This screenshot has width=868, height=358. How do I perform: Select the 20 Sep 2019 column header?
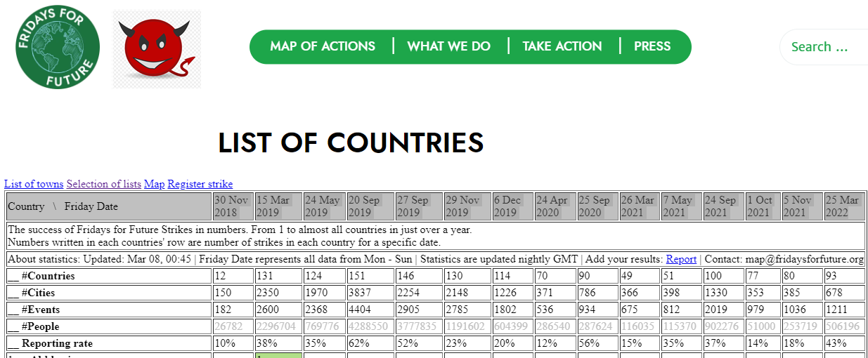click(x=370, y=206)
